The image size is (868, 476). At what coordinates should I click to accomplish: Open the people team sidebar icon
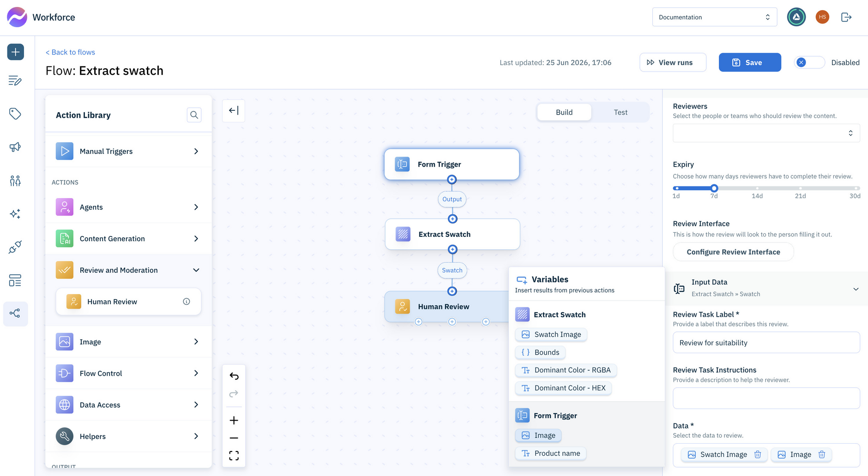[x=15, y=181]
